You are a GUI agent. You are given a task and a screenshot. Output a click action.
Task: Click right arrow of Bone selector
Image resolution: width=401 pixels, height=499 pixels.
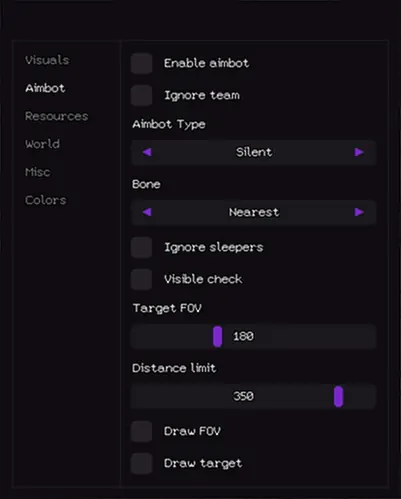tap(359, 212)
